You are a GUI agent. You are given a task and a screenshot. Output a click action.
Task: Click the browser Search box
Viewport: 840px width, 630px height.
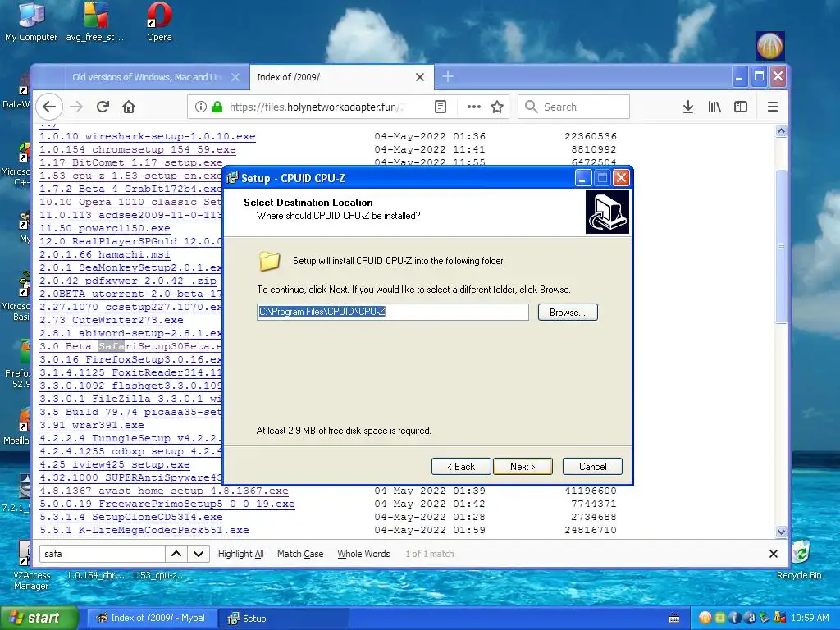click(573, 107)
